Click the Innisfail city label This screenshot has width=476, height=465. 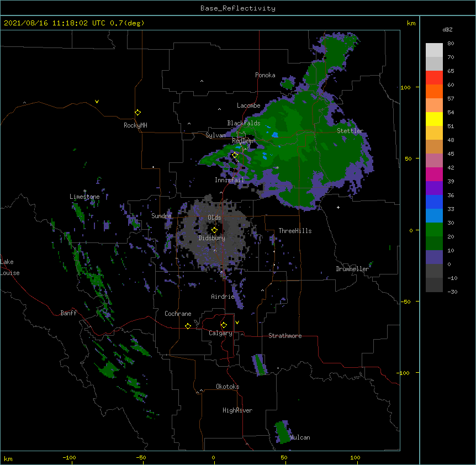coord(229,180)
